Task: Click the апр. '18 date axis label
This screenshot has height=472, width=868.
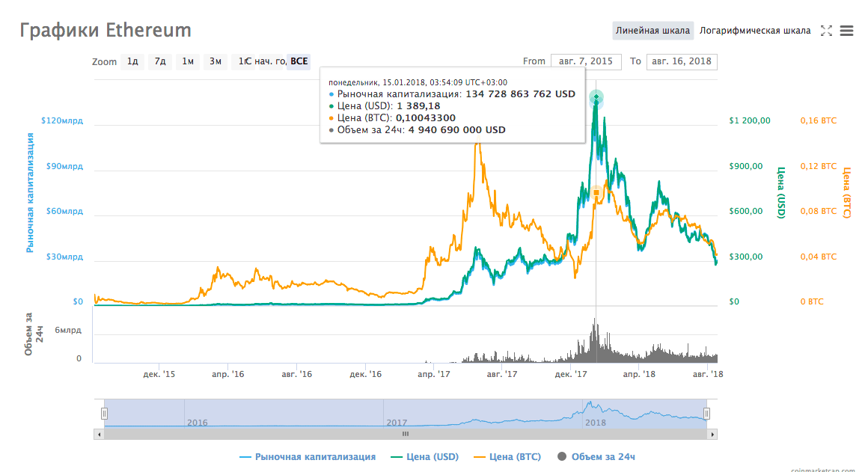Action: click(639, 375)
